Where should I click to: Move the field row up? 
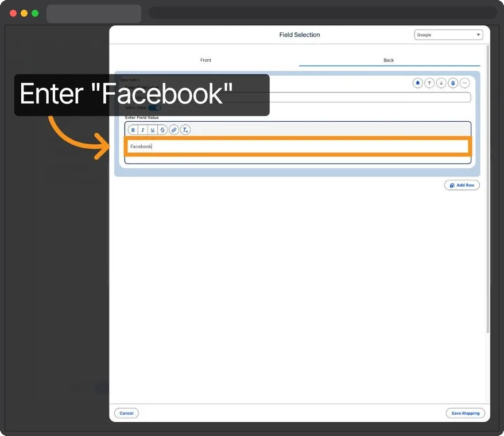tap(429, 83)
